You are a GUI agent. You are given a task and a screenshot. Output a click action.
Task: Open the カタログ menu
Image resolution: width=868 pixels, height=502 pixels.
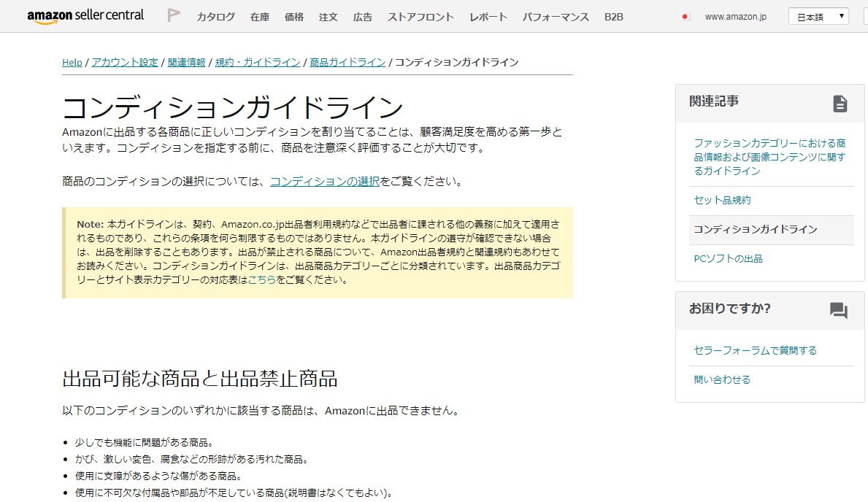216,18
